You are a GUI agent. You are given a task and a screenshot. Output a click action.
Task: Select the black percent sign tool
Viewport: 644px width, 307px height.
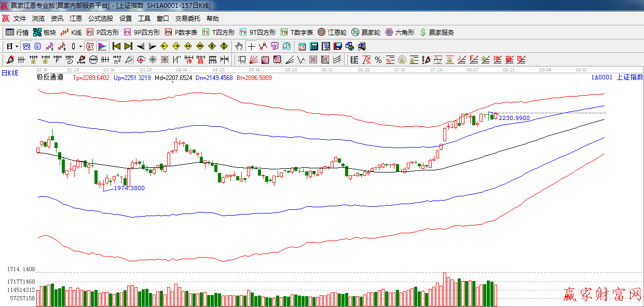pos(378,60)
